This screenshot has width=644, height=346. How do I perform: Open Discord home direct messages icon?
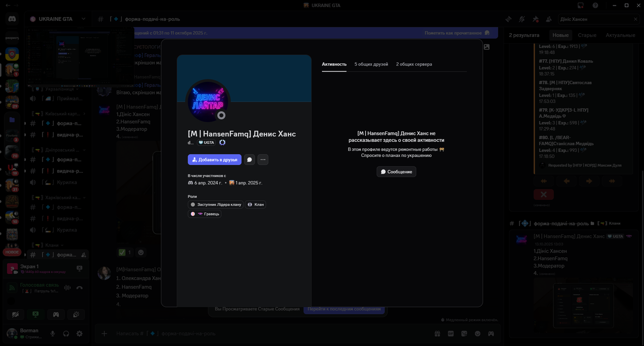tap(12, 19)
